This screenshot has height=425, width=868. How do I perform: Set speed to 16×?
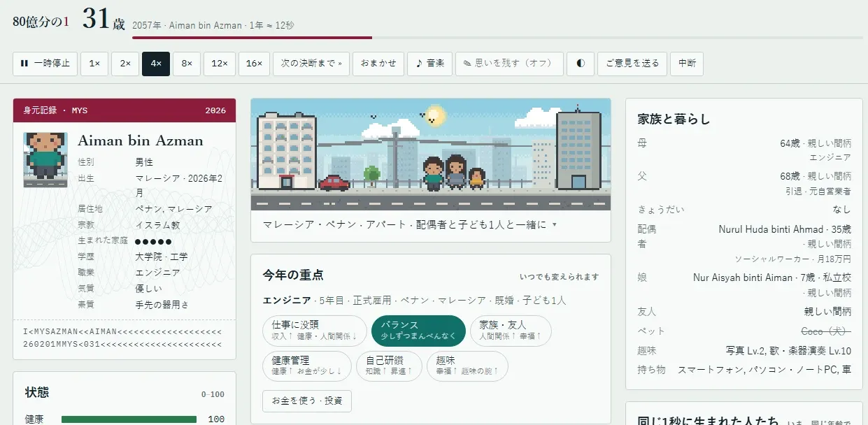[254, 64]
